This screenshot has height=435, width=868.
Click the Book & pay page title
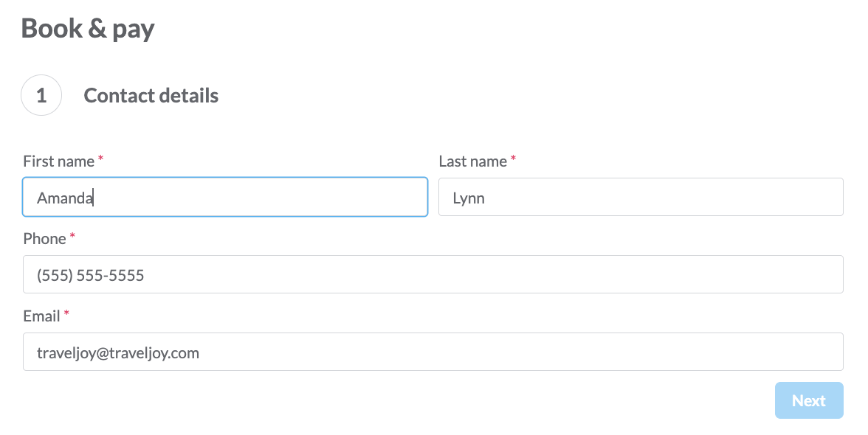tap(88, 29)
